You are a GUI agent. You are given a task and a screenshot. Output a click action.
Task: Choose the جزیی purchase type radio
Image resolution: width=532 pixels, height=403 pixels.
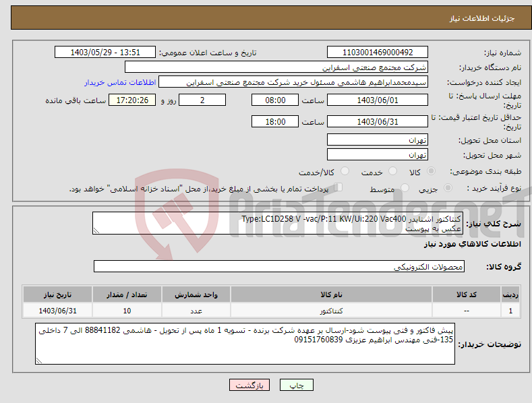tap(448, 187)
